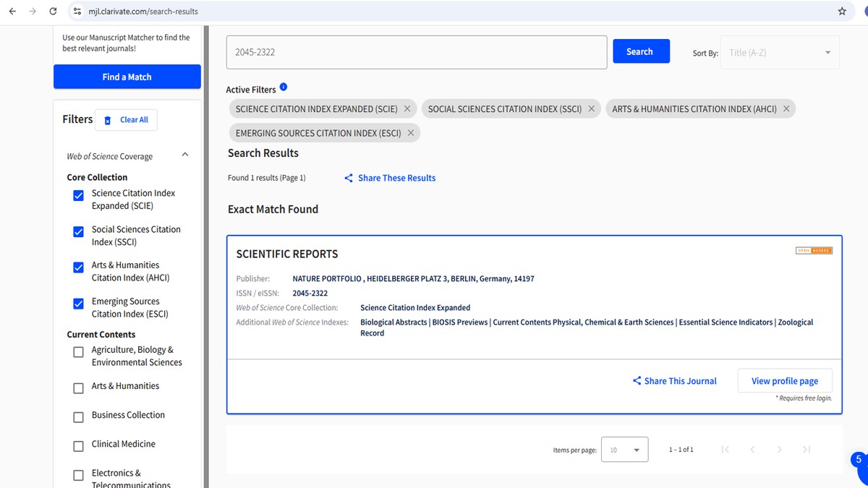
Task: Uncheck Emerging Sources Citation Index (ESCI)
Action: pos(79,304)
